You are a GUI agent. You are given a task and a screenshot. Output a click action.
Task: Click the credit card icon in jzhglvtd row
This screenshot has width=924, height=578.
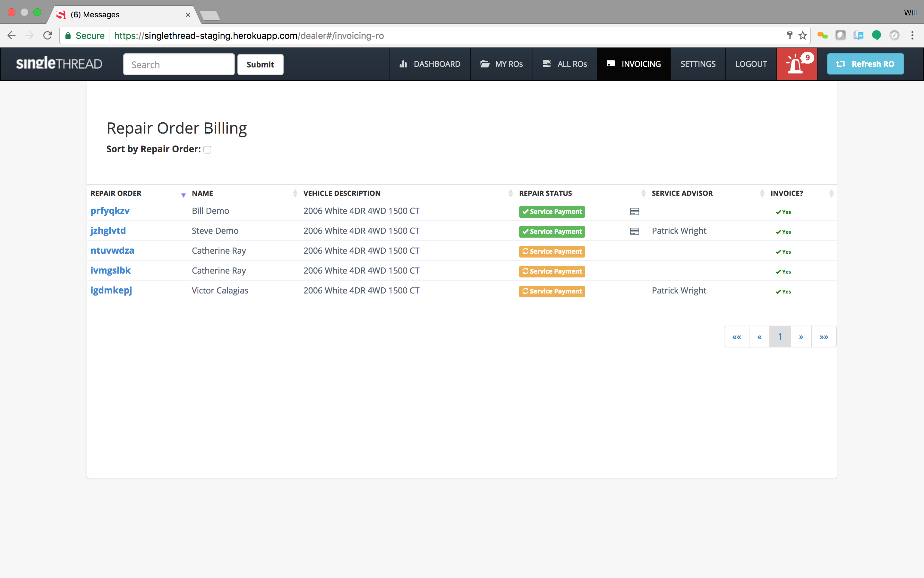635,231
